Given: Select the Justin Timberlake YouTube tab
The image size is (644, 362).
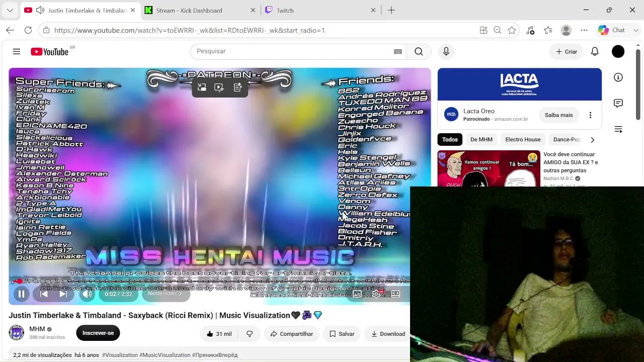Looking at the screenshot, I should 80,10.
